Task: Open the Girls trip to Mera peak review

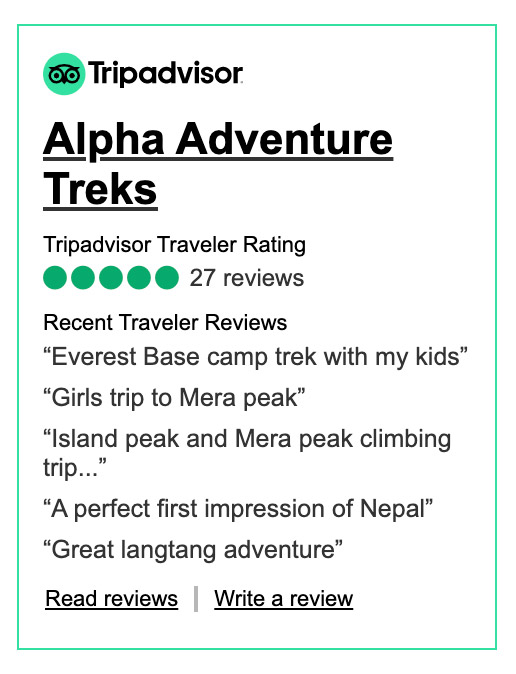Action: tap(174, 398)
